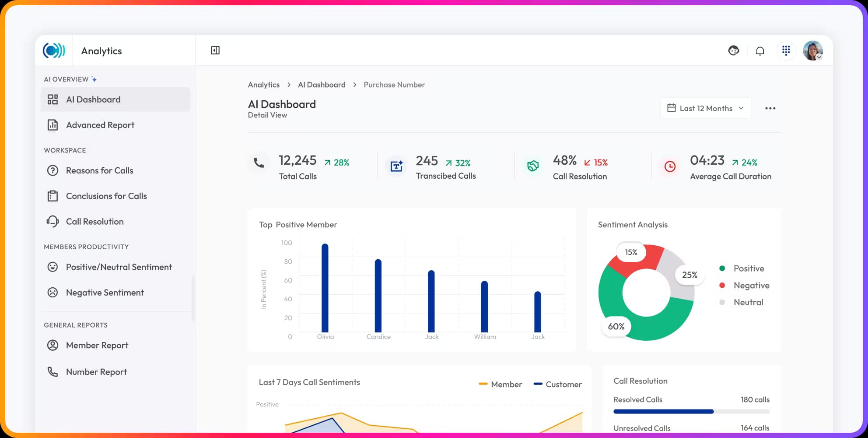Click the Transcribed Calls icon
The image size is (868, 438).
pyautogui.click(x=396, y=166)
